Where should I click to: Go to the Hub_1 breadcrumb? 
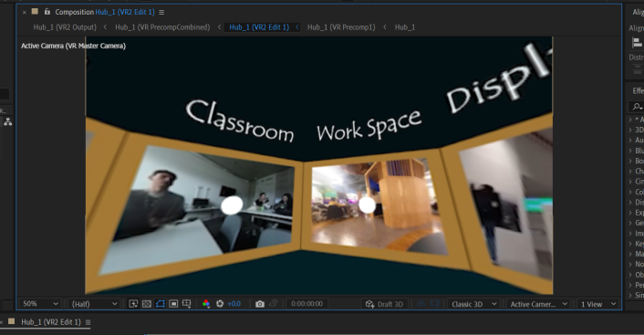(405, 27)
